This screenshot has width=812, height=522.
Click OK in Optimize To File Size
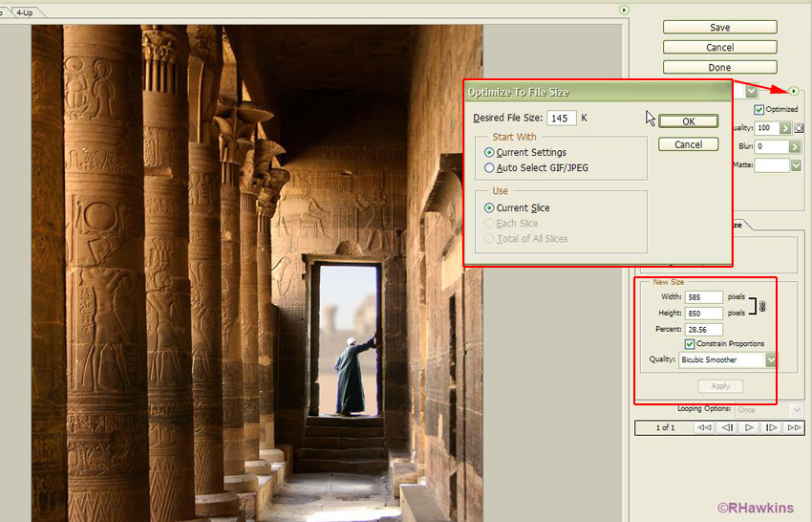coord(688,121)
